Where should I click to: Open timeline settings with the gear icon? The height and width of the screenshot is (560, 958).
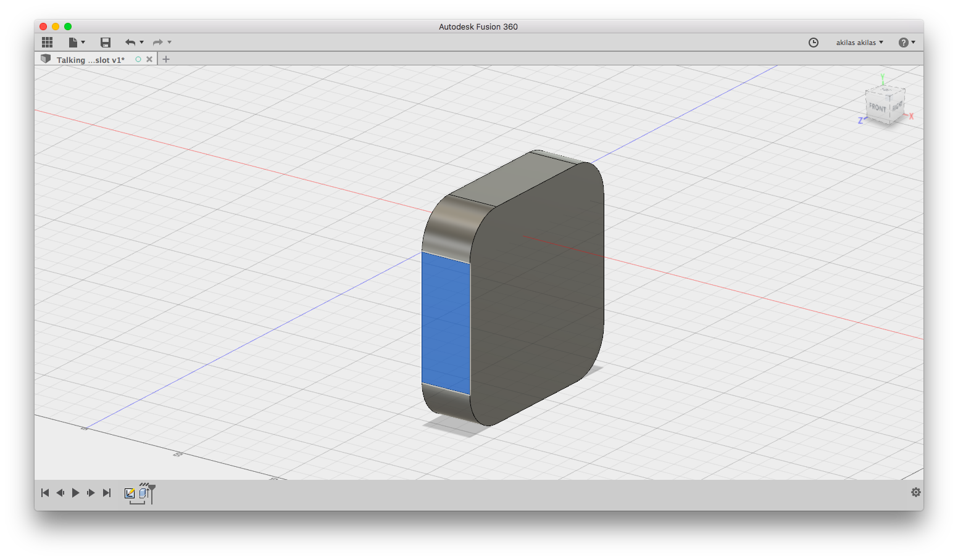(916, 492)
